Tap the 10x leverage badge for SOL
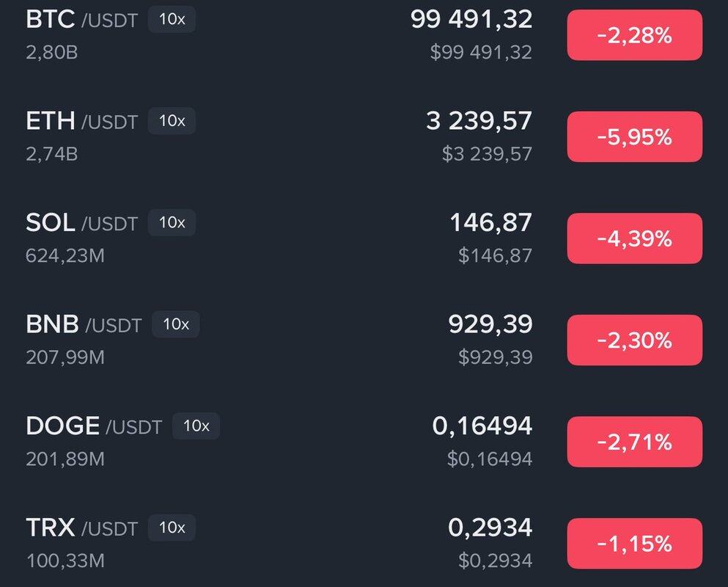This screenshot has width=728, height=587. click(x=172, y=222)
